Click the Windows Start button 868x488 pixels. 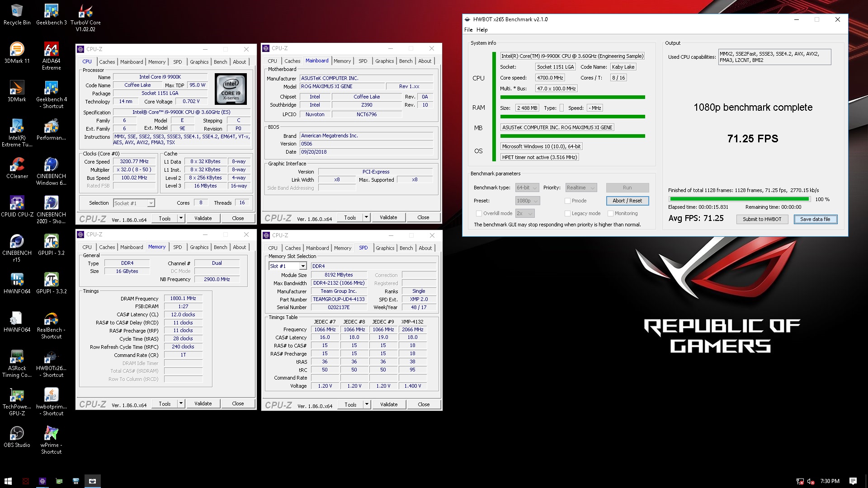[8, 481]
